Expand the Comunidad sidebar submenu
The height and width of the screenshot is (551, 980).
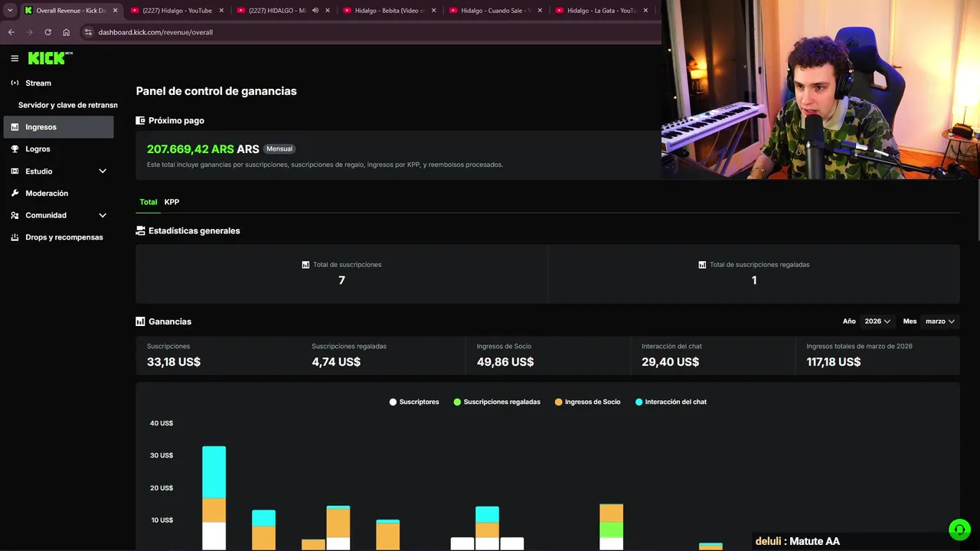(x=103, y=216)
